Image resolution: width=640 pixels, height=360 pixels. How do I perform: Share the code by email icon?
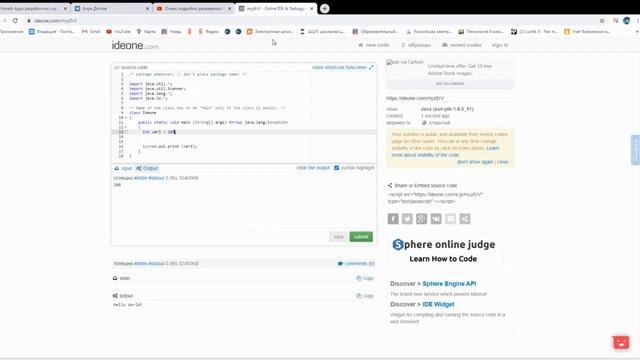coord(450,219)
